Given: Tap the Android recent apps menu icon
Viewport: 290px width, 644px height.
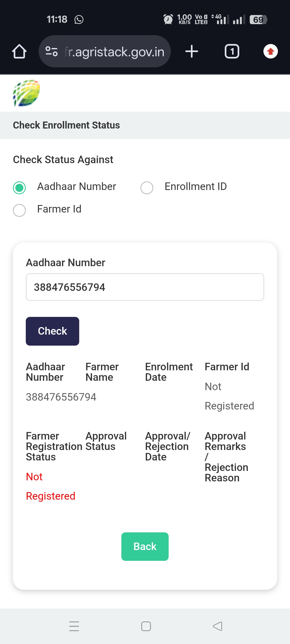Looking at the screenshot, I should [x=74, y=626].
